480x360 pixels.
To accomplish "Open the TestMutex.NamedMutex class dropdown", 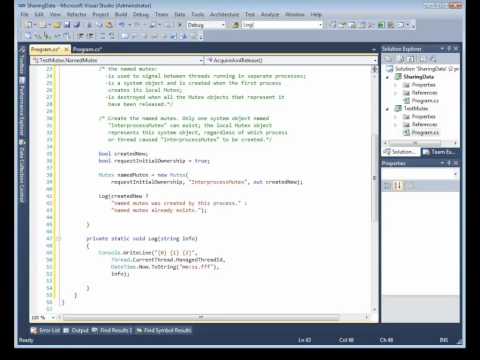I will point(201,60).
